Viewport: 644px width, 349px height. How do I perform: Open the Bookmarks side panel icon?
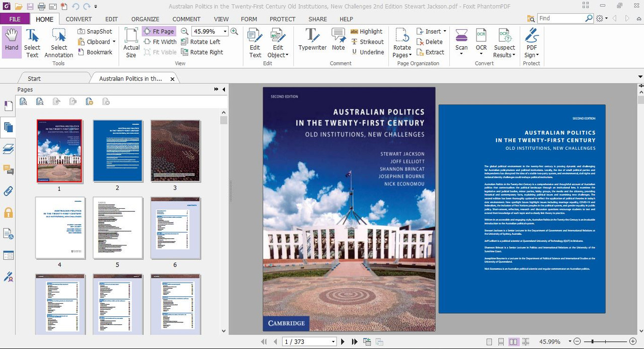tap(8, 106)
